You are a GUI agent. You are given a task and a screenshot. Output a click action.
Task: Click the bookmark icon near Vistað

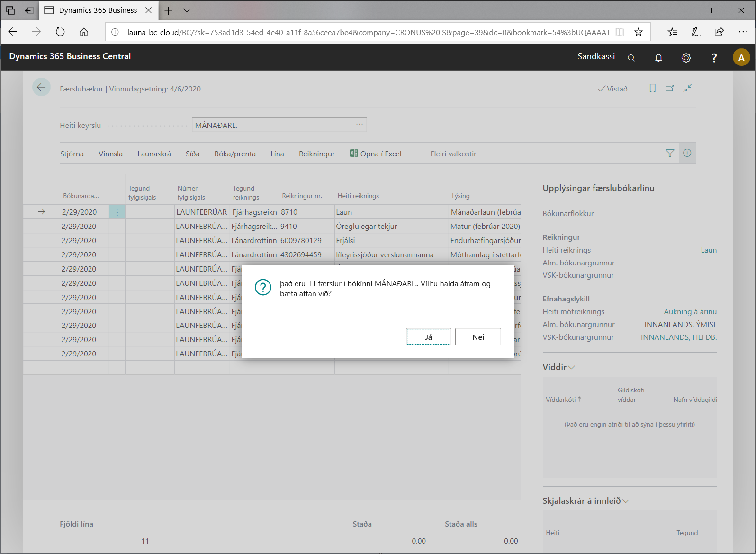pyautogui.click(x=652, y=88)
